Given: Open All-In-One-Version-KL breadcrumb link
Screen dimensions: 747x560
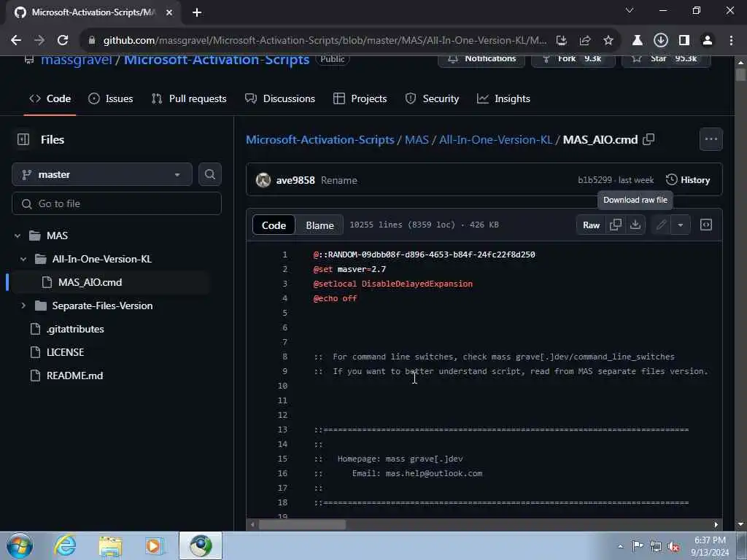Looking at the screenshot, I should pos(495,139).
